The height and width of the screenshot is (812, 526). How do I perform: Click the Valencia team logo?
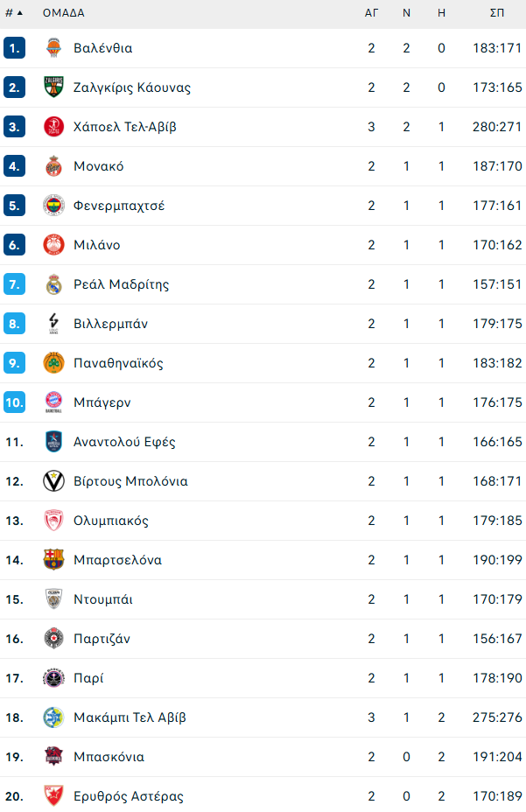(53, 48)
